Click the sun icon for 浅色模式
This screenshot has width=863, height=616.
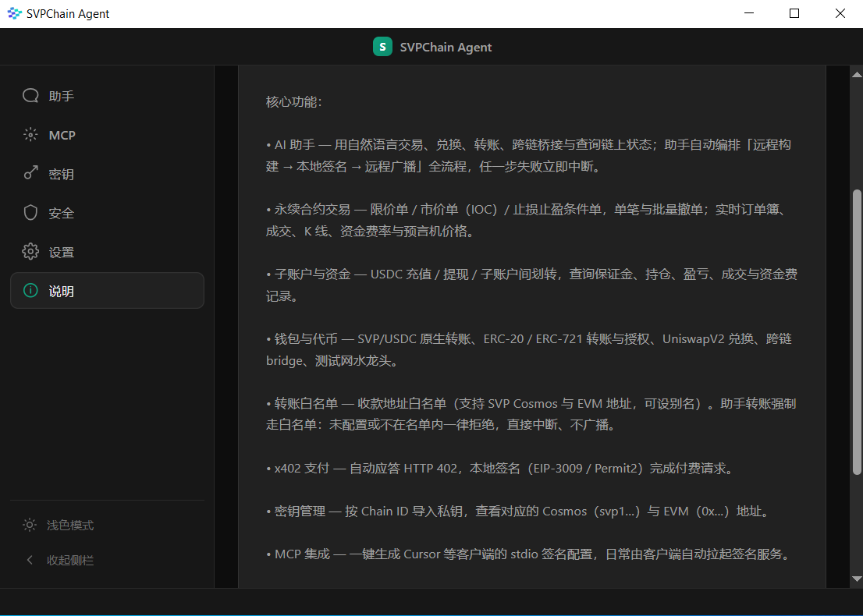[x=29, y=525]
